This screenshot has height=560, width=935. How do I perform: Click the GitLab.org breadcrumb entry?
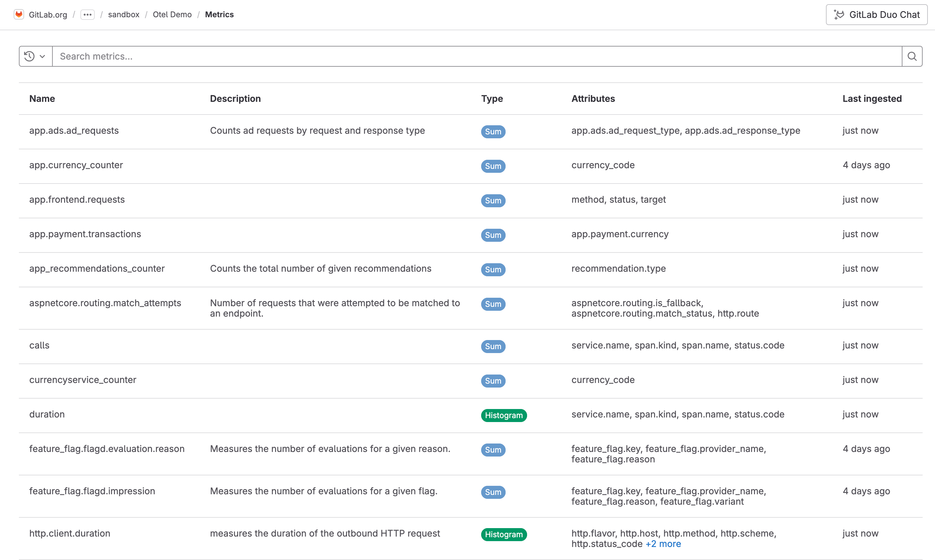48,14
